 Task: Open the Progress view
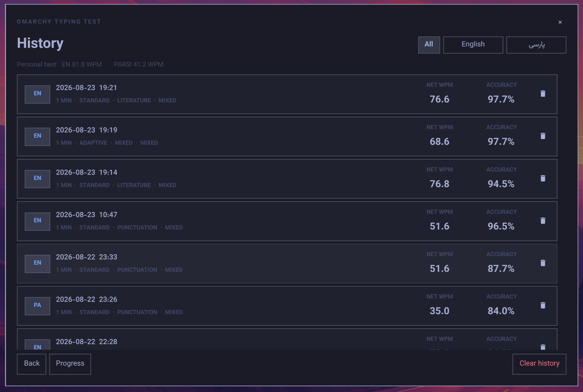pos(70,364)
